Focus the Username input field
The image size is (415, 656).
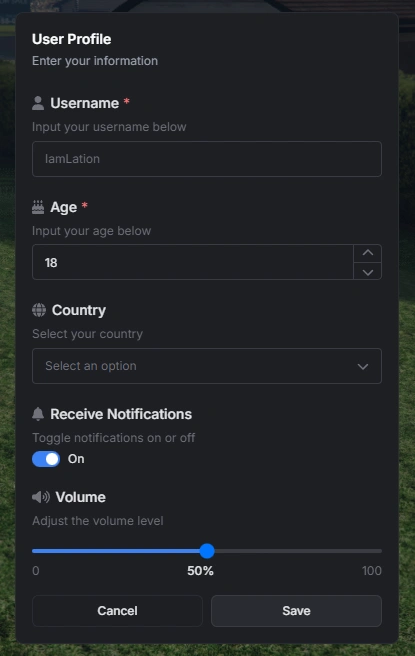(207, 159)
